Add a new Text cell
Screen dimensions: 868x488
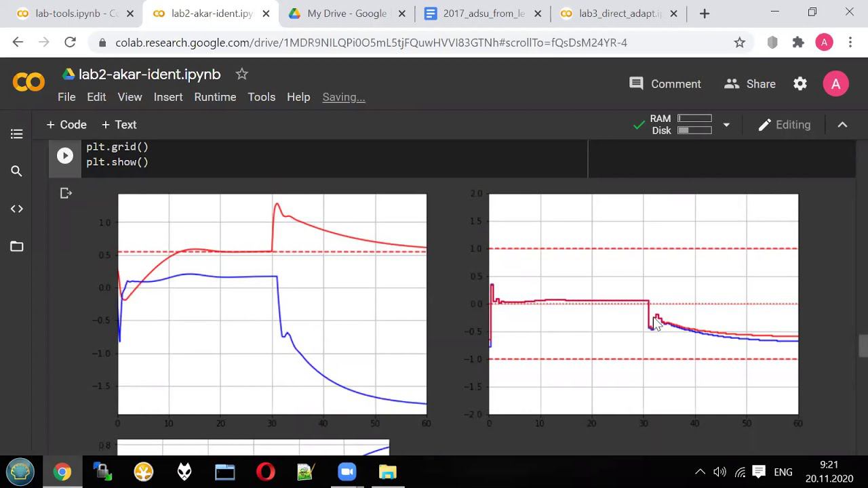[x=119, y=125]
